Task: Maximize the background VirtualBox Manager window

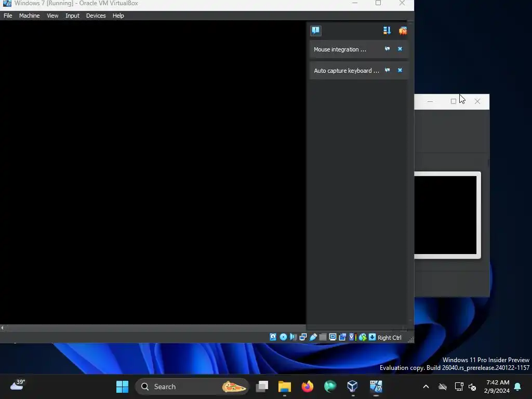Action: pos(453,101)
